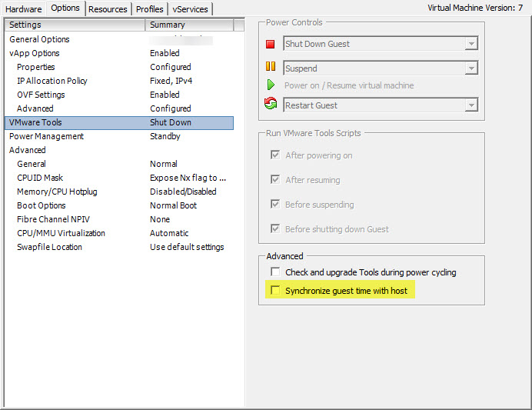The width and height of the screenshot is (532, 410).
Task: Select the IP Allocation Policy setting
Action: [52, 81]
